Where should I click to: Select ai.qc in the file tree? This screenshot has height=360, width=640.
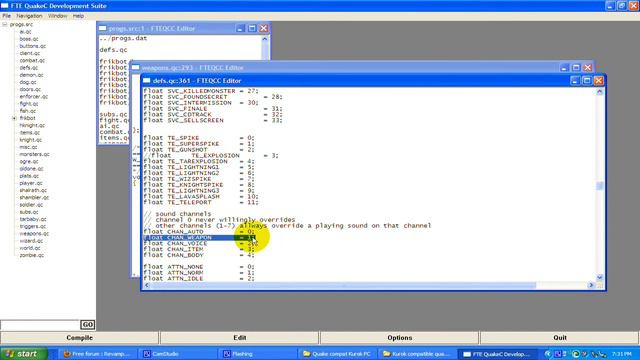[25, 32]
